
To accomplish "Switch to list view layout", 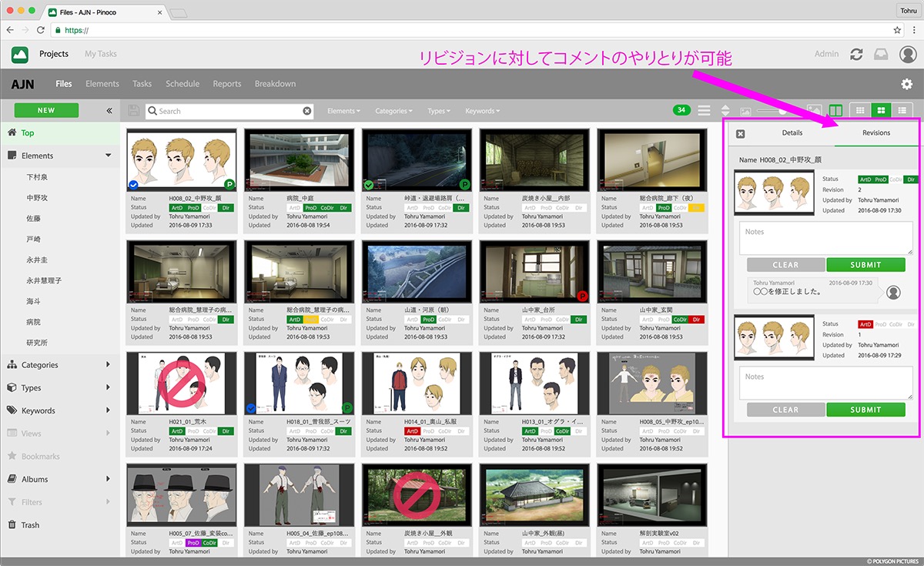I will pyautogui.click(x=902, y=111).
